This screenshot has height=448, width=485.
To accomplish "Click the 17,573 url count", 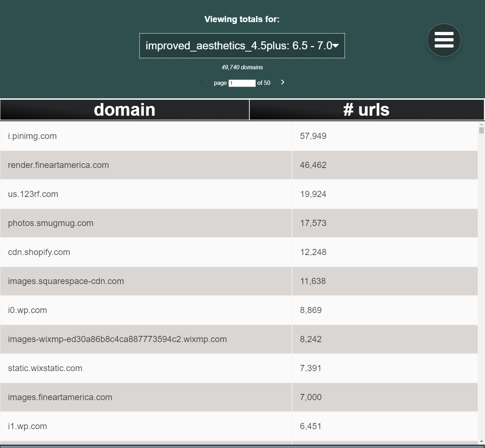I will click(x=313, y=223).
